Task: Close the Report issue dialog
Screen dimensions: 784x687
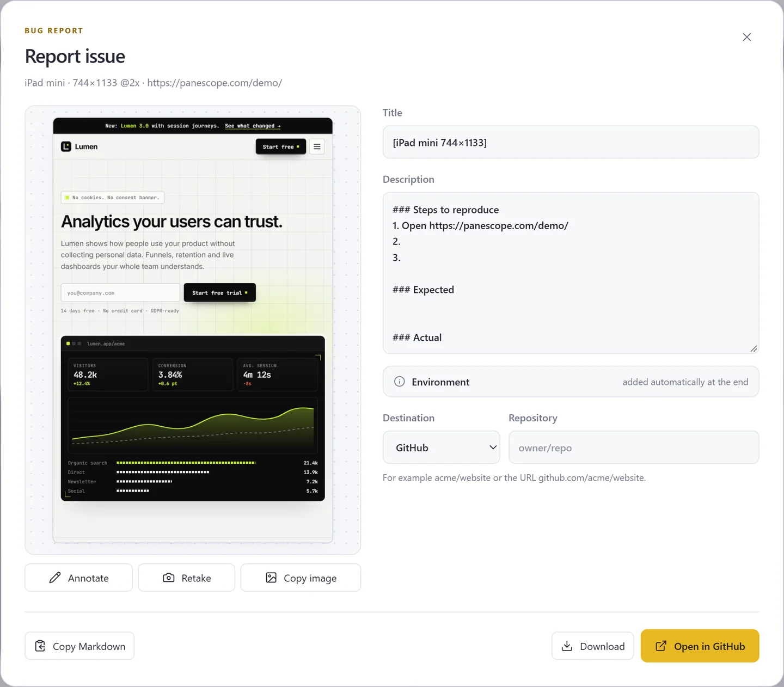Action: (x=746, y=37)
